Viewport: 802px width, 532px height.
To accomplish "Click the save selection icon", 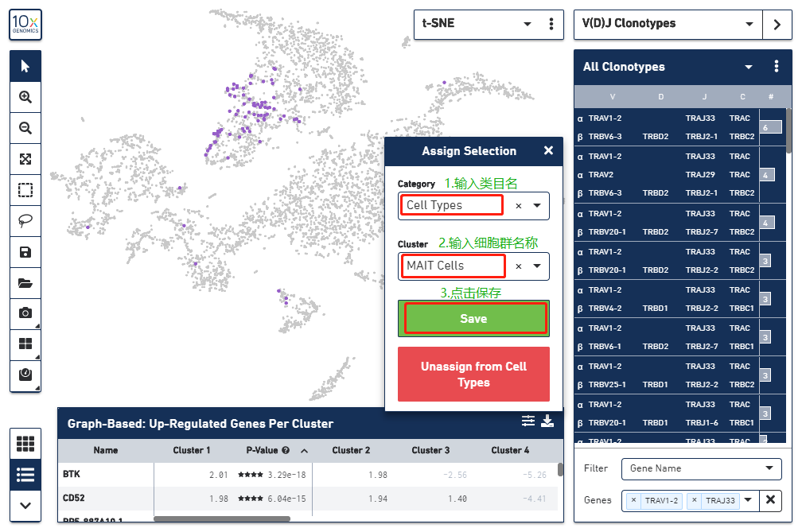I will click(25, 252).
